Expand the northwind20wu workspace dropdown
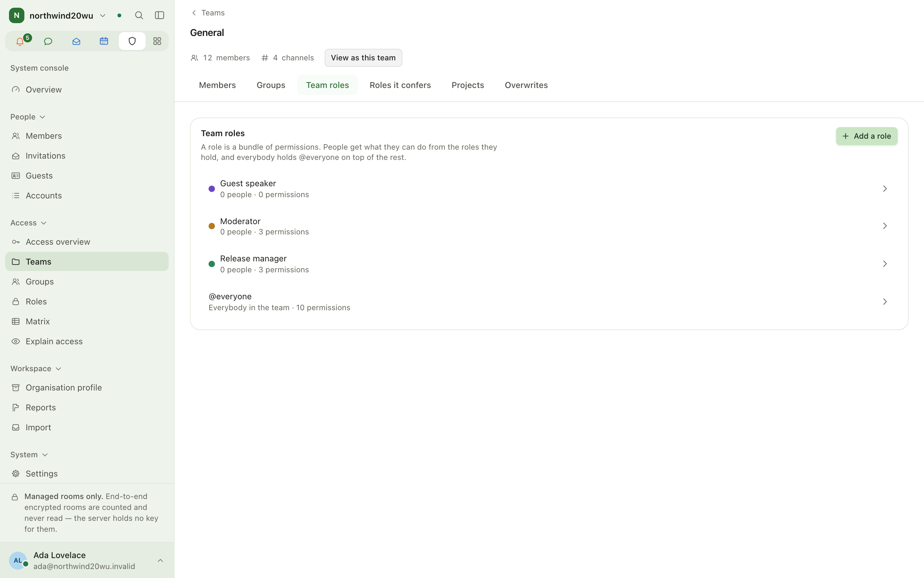924x578 pixels. [x=103, y=16]
